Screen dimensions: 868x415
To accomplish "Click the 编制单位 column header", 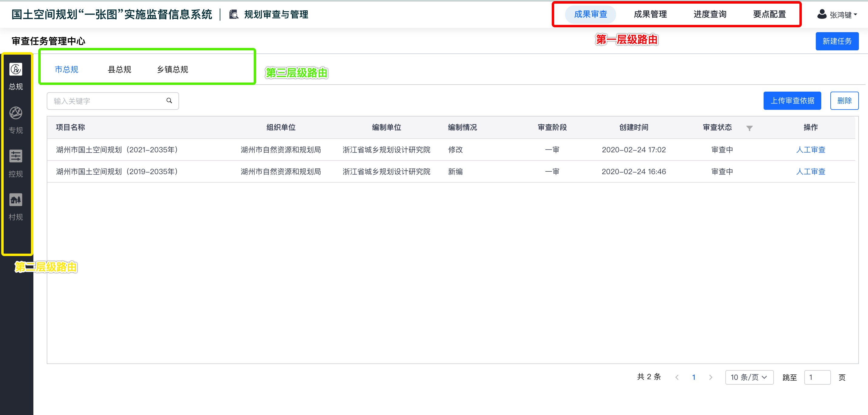I will coord(386,127).
